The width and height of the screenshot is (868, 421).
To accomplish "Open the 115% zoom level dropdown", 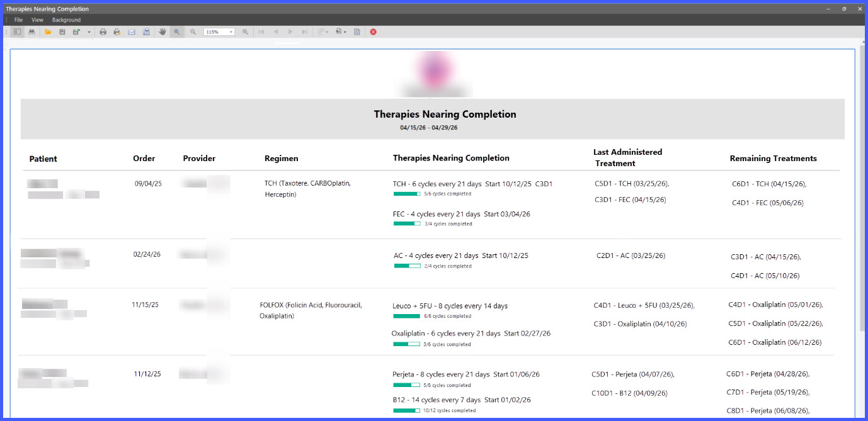I will (x=219, y=31).
